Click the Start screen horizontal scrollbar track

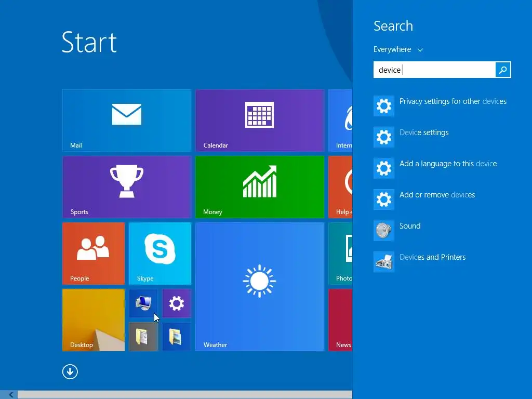pyautogui.click(x=185, y=395)
